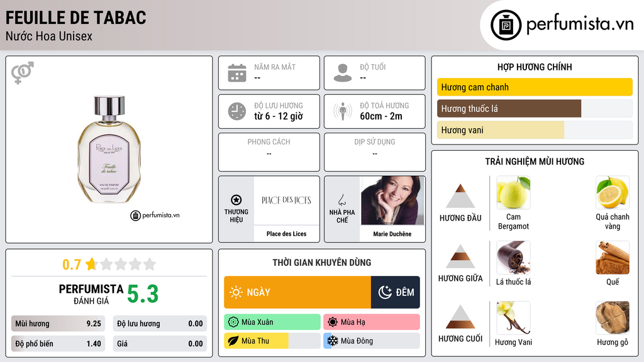Click the Hương thuốc lá accord bar
The width and height of the screenshot is (644, 362).
tap(535, 109)
